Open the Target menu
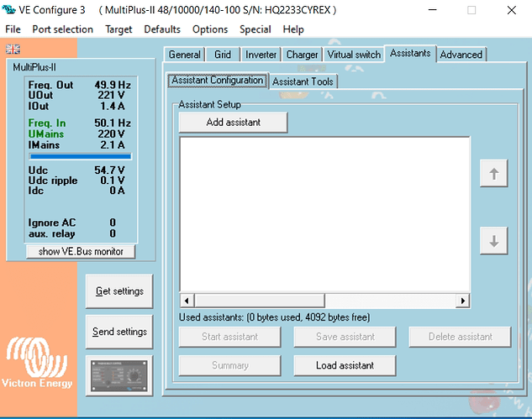The height and width of the screenshot is (419, 532). click(119, 29)
